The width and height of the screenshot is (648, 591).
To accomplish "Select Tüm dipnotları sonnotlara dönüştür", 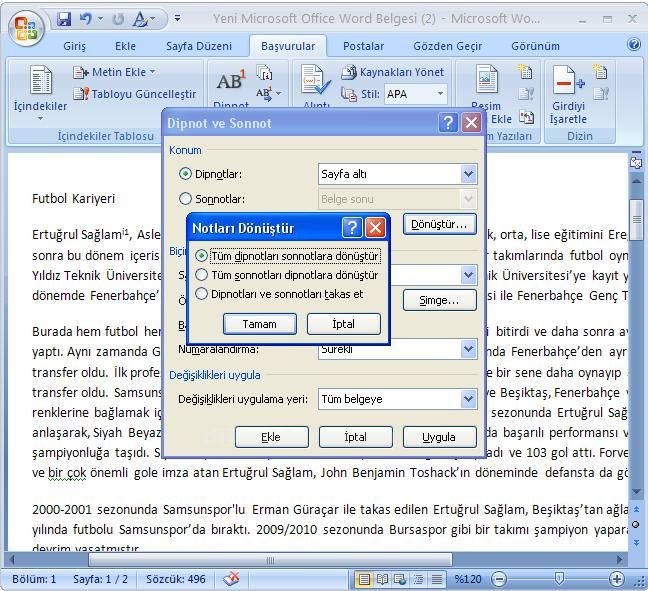I will pyautogui.click(x=201, y=256).
